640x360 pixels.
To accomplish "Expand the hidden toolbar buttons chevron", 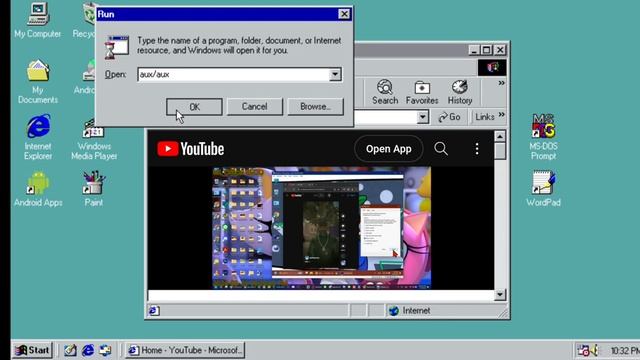I will tap(502, 83).
